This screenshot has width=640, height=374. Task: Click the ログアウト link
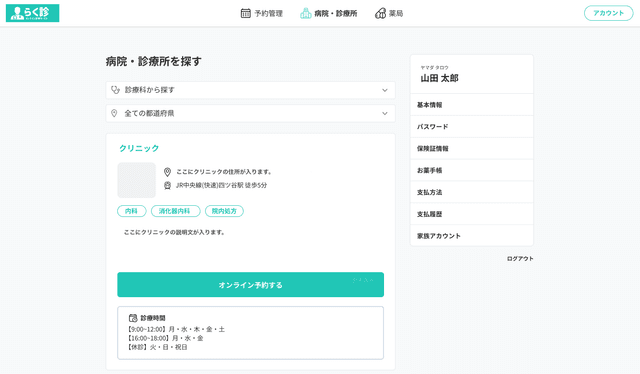[520, 258]
